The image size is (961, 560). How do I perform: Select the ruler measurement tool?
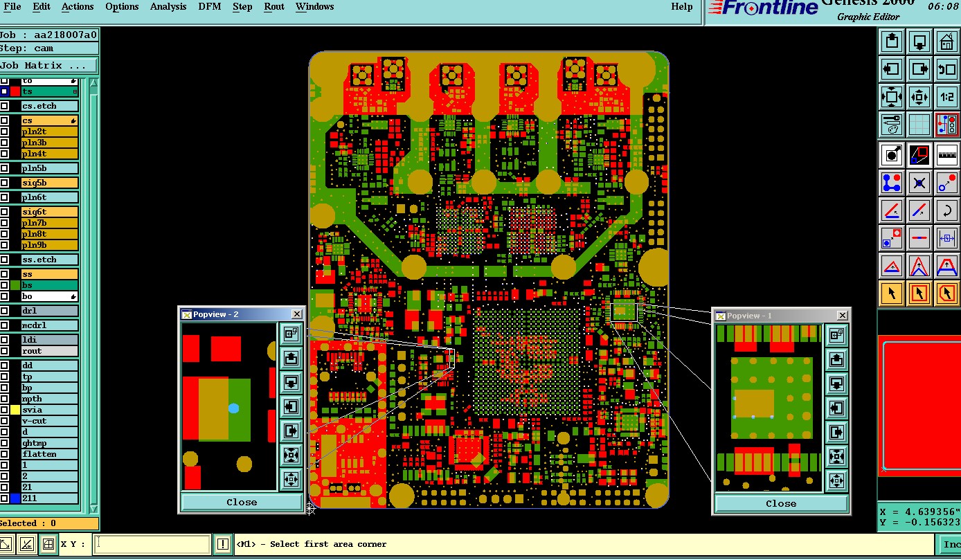click(946, 154)
